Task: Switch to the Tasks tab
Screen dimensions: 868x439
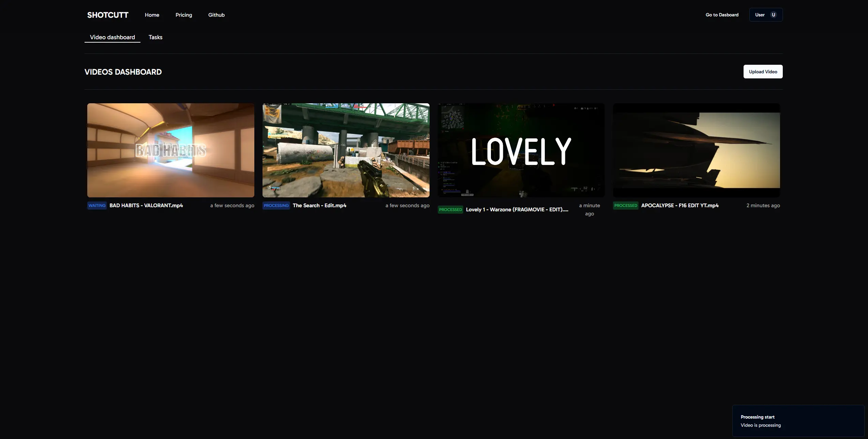Action: click(x=155, y=37)
